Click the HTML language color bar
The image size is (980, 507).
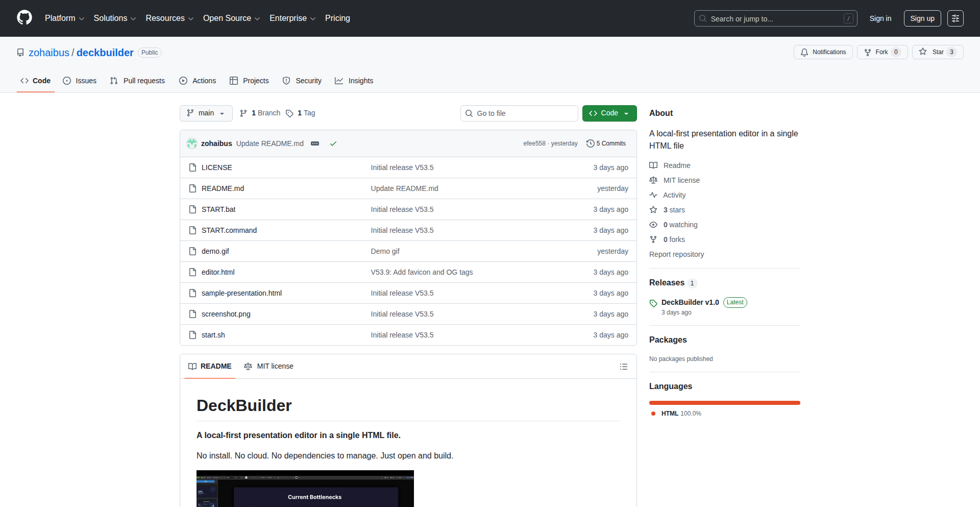(x=724, y=402)
